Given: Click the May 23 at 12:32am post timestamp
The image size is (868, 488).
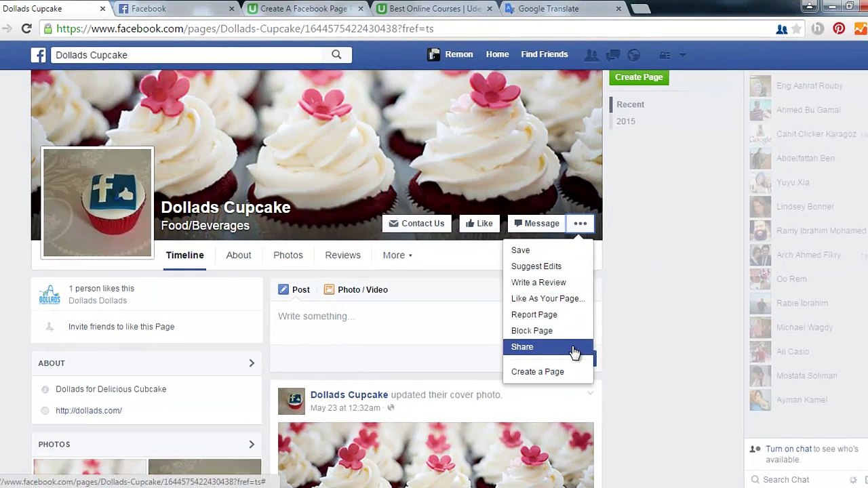Looking at the screenshot, I should (345, 408).
